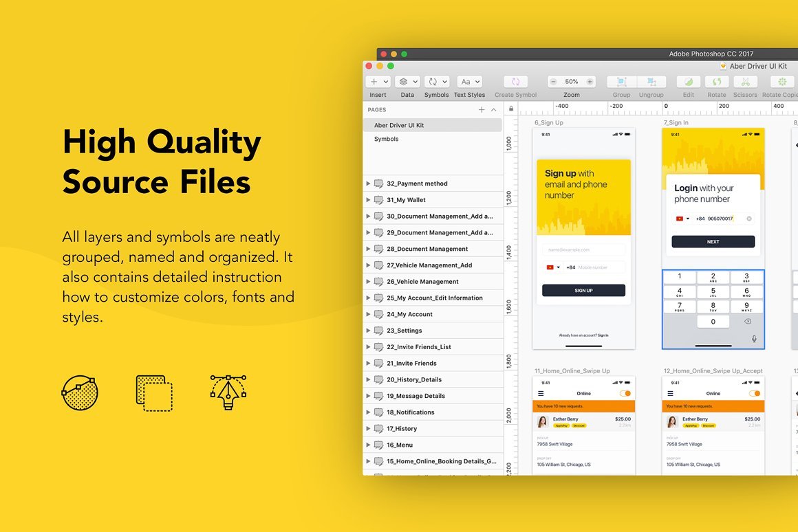Open the Text Styles dropdown
The image size is (798, 532).
point(469,82)
